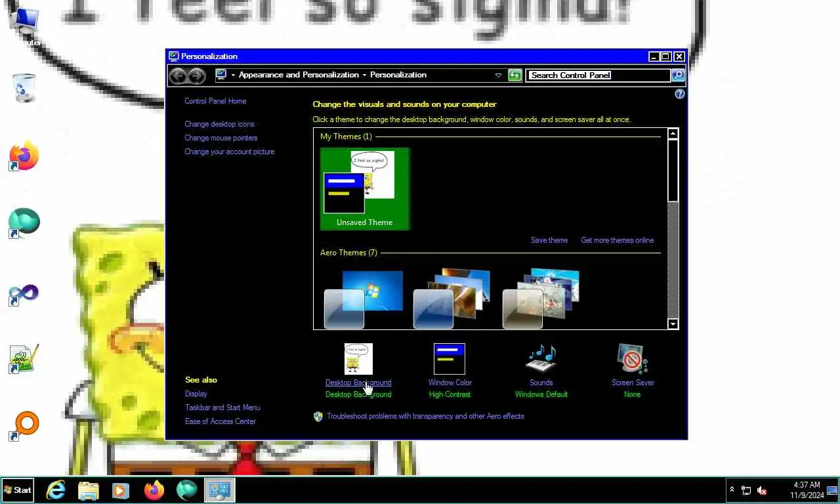
Task: Open the notepad-with-pencil desktop shortcut
Action: 24,359
